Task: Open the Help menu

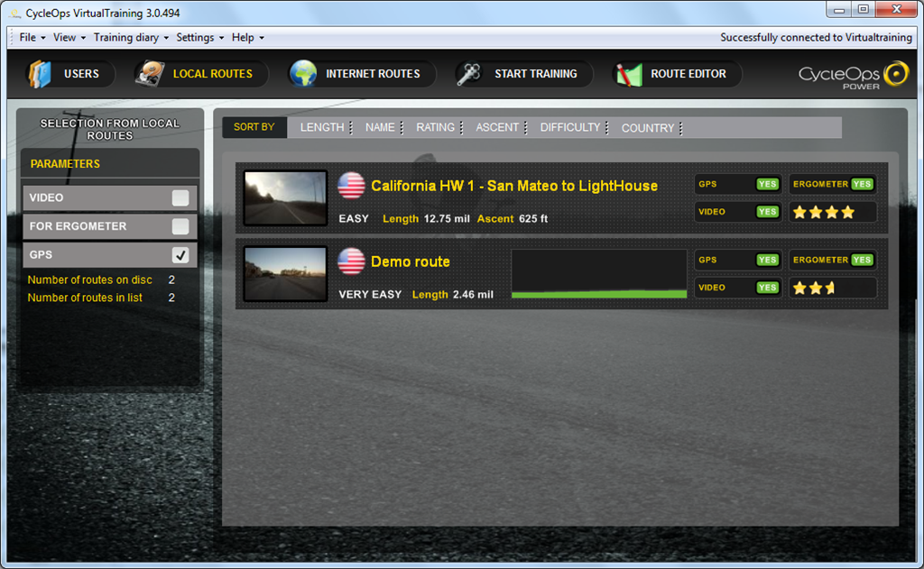Action: (x=247, y=37)
